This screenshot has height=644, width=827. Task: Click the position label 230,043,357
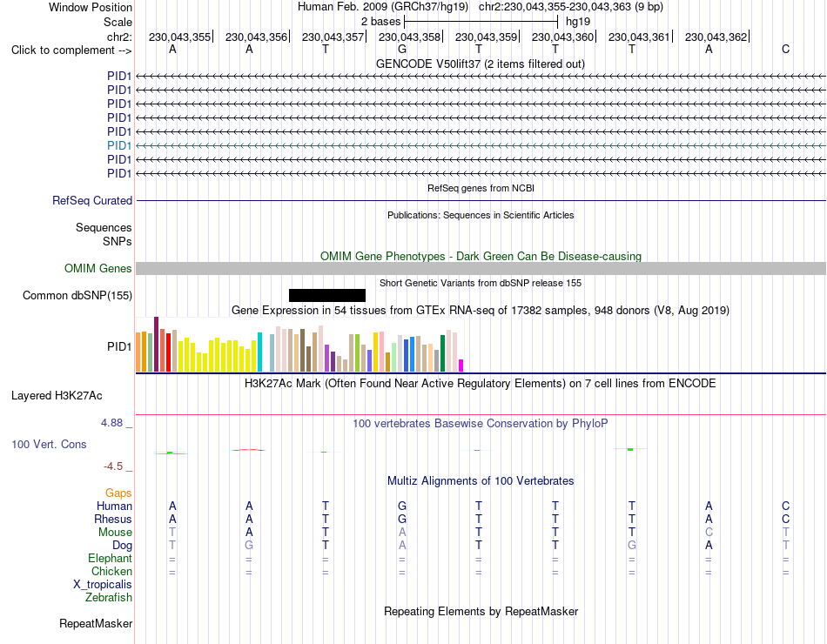pyautogui.click(x=333, y=37)
